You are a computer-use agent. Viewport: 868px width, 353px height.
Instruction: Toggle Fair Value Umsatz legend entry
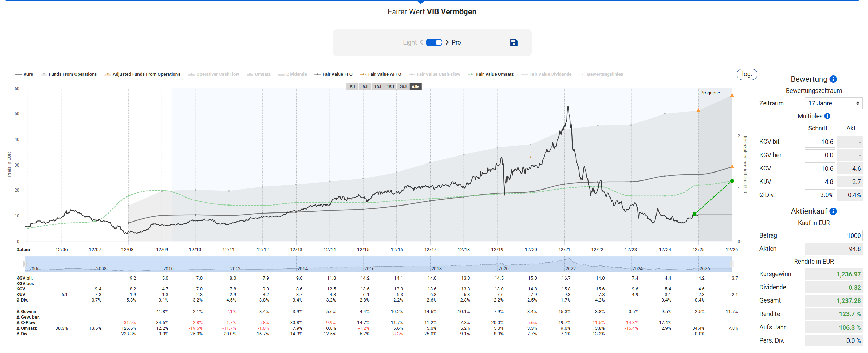pos(491,74)
